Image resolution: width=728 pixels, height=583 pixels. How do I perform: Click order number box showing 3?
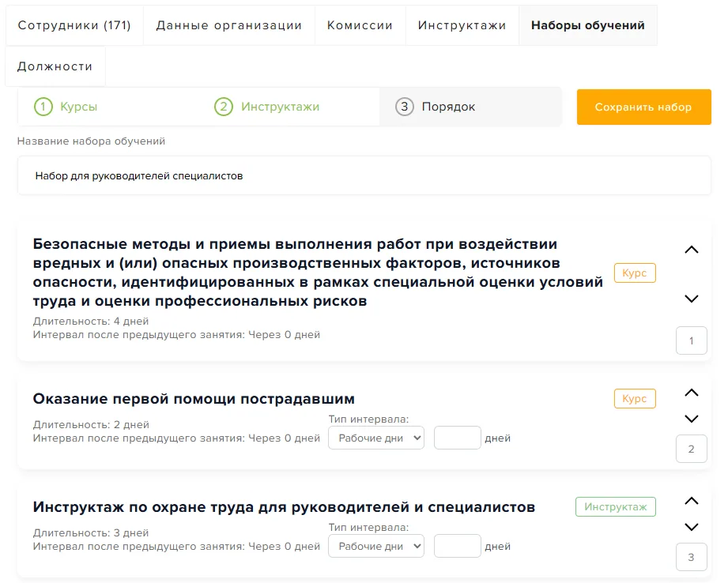pyautogui.click(x=692, y=557)
